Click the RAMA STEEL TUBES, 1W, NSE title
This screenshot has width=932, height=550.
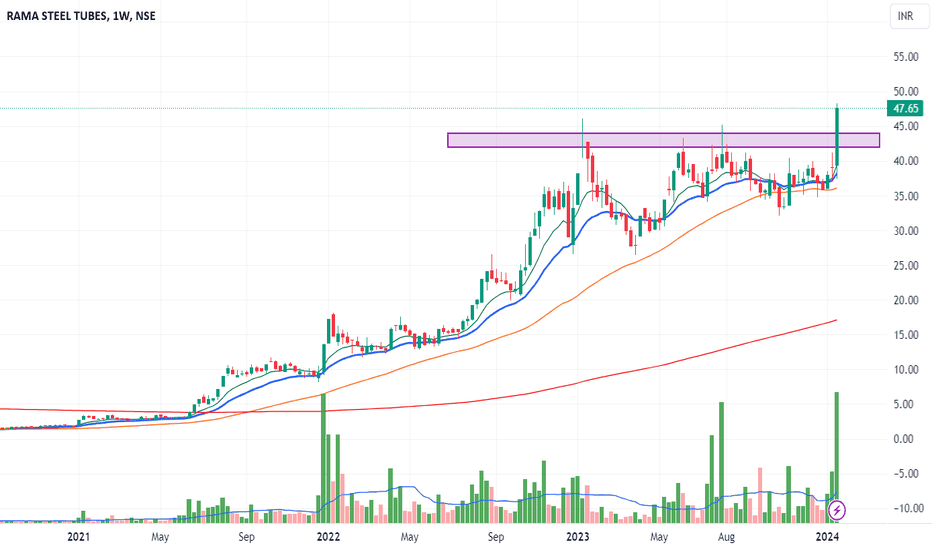(81, 16)
